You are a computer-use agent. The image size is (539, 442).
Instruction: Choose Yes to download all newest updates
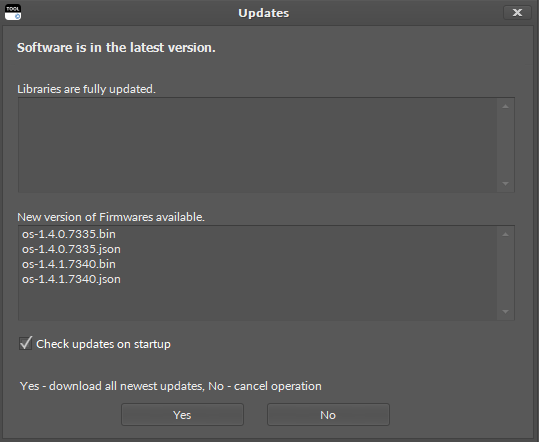[182, 415]
